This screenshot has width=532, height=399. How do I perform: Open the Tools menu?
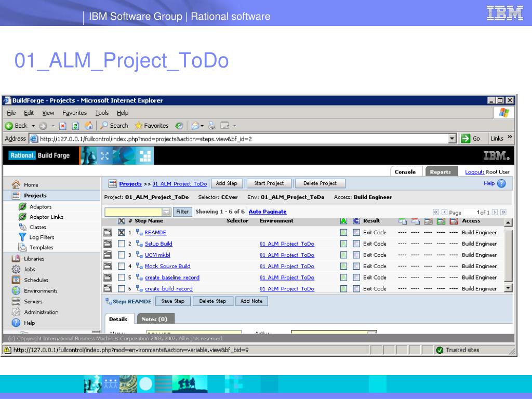(102, 113)
